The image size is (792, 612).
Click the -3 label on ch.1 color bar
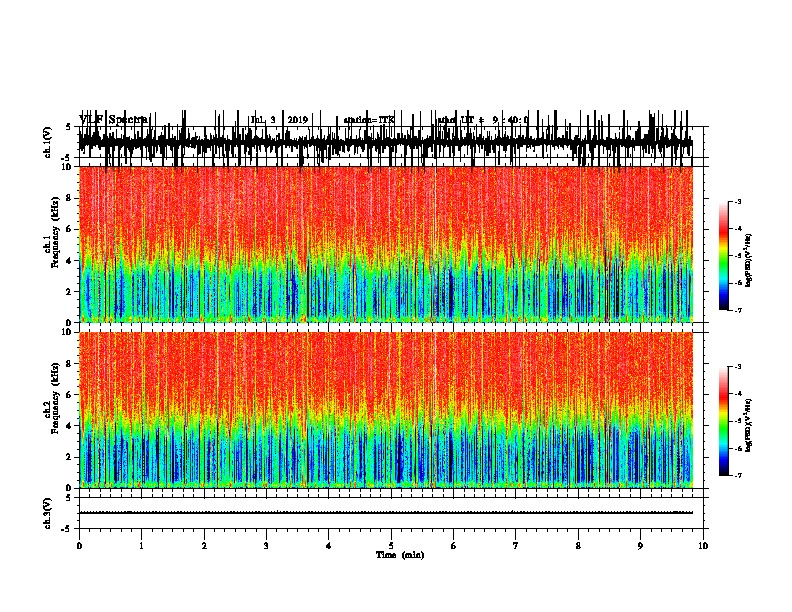[x=737, y=201]
